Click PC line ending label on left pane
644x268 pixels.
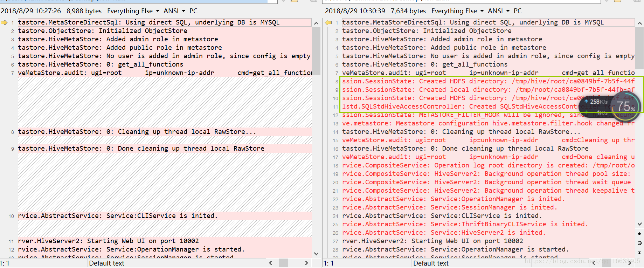click(x=193, y=11)
